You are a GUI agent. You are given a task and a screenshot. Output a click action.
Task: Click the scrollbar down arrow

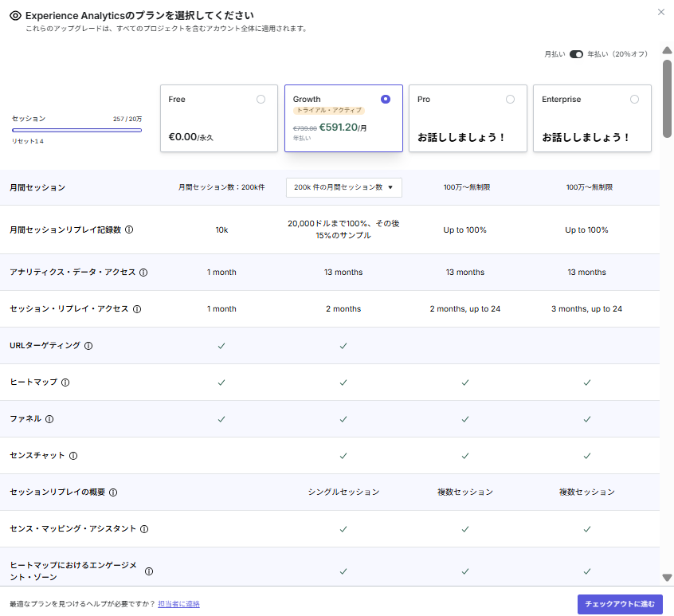(x=667, y=577)
